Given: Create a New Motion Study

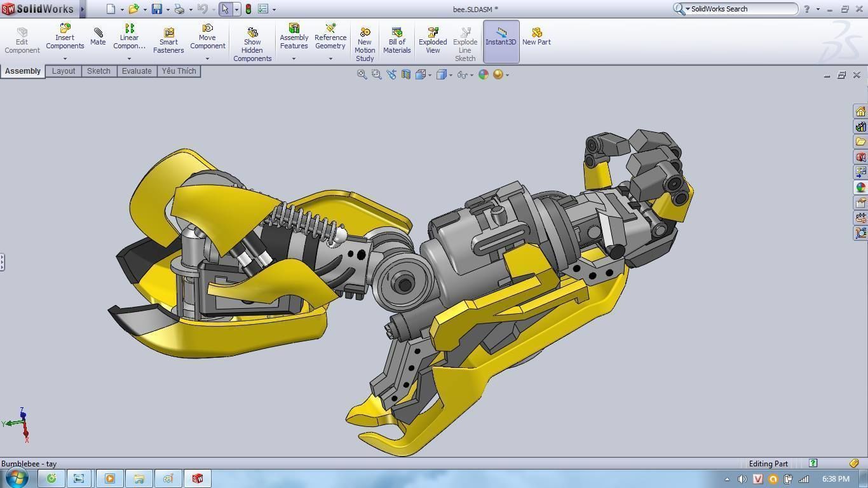Looking at the screenshot, I should pyautogui.click(x=365, y=44).
